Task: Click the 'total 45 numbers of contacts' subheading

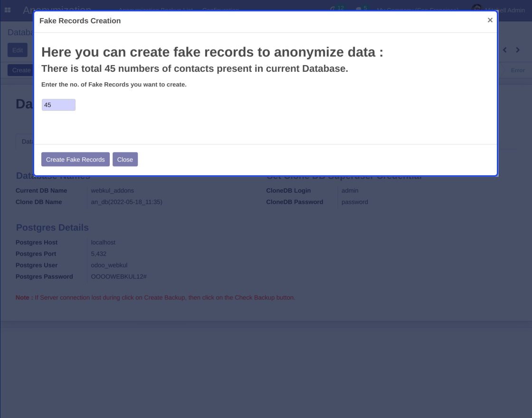Action: 195,68
